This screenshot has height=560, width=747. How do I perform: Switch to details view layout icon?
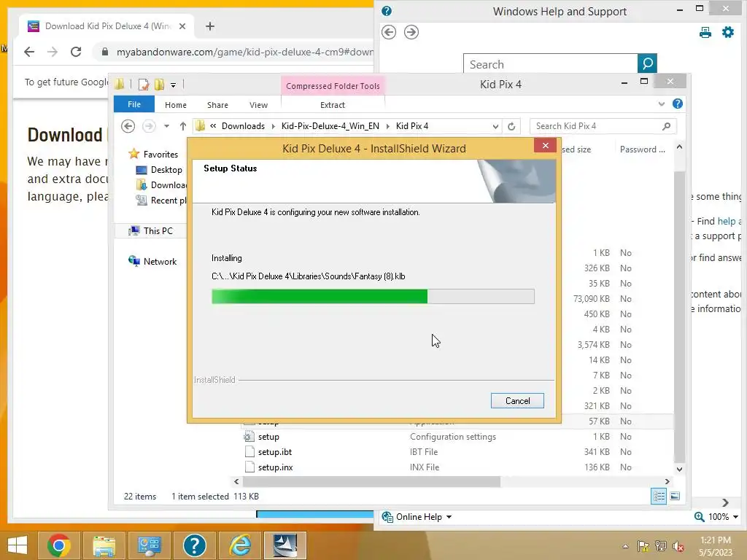pyautogui.click(x=659, y=496)
